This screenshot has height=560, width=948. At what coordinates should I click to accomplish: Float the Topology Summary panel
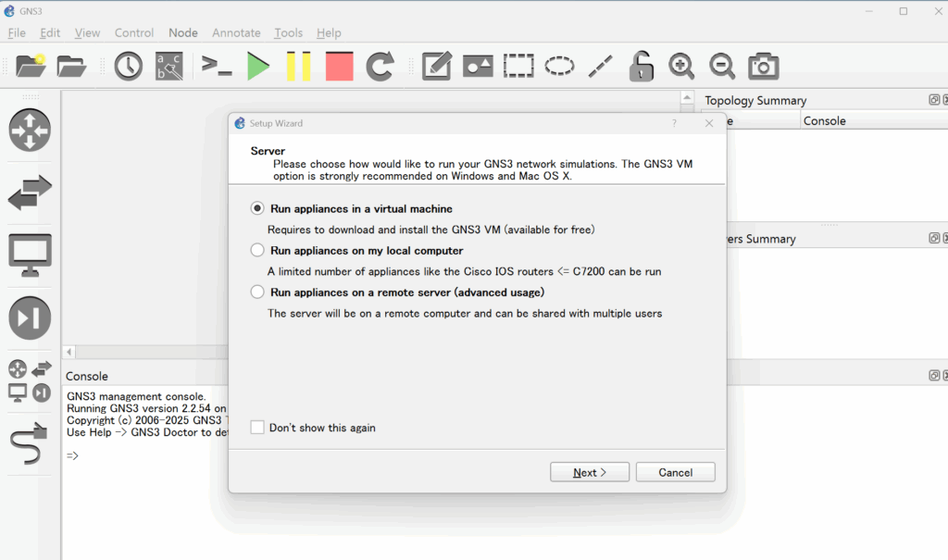[933, 100]
